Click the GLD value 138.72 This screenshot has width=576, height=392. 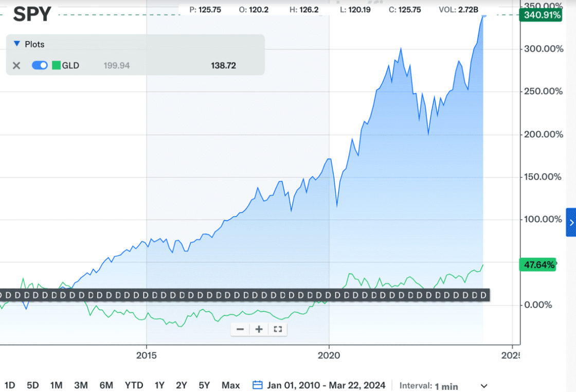pos(223,65)
